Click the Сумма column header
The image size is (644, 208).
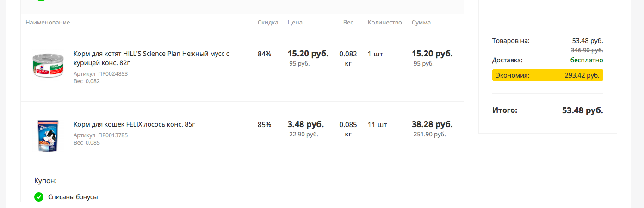[421, 22]
